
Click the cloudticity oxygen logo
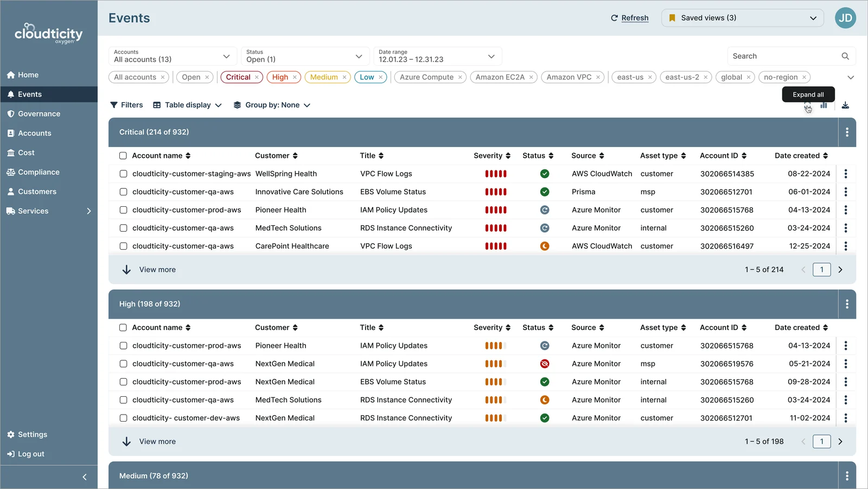(49, 34)
